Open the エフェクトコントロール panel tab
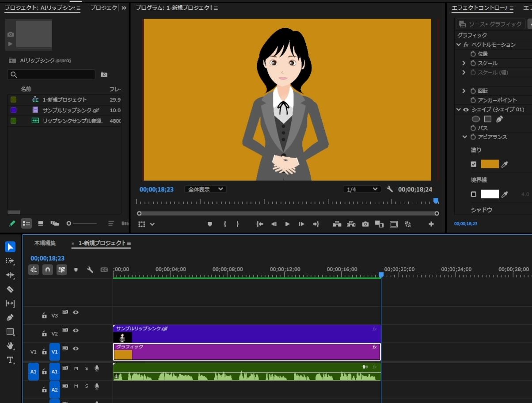 tap(479, 8)
